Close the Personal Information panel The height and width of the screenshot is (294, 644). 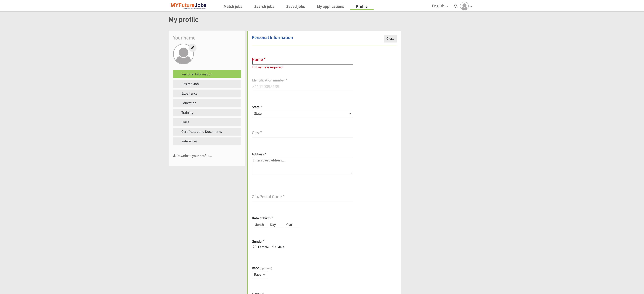tap(390, 38)
